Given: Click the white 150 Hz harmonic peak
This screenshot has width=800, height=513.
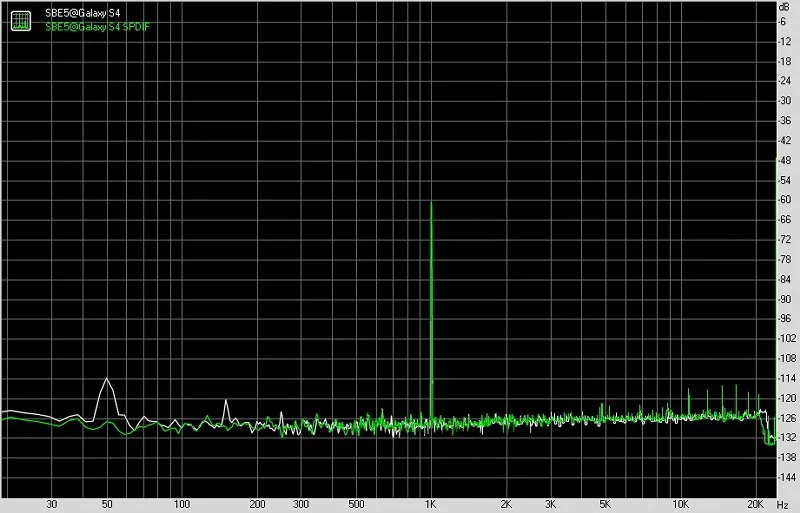Looking at the screenshot, I should tap(226, 401).
